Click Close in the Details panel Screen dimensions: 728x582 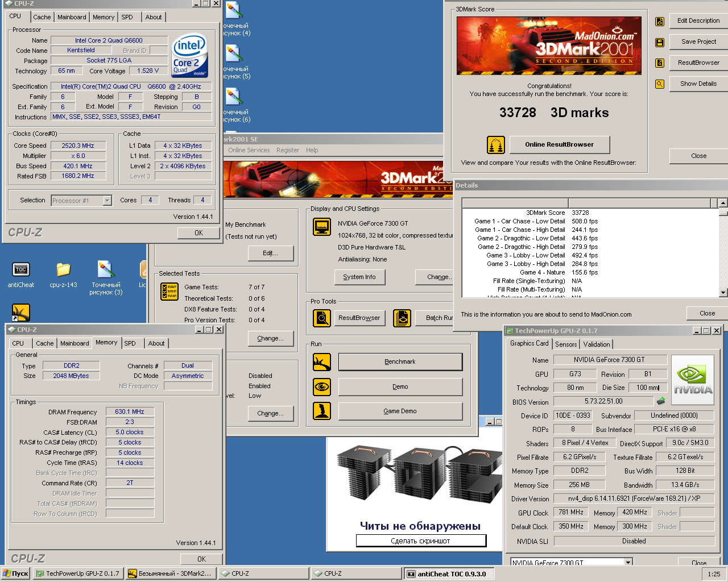(708, 314)
